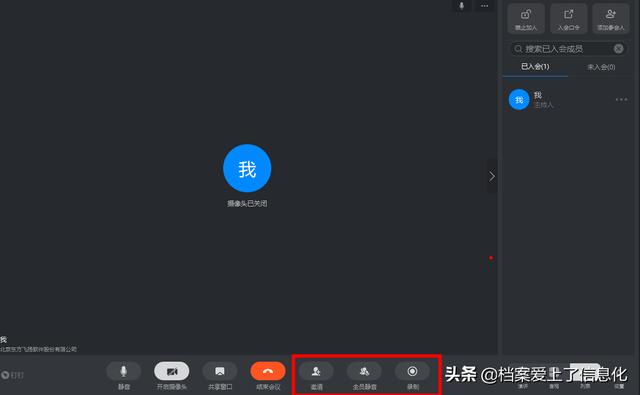The width and height of the screenshot is (640, 395).
Task: Click the 钉钉 logo at bottom left
Action: tap(12, 375)
